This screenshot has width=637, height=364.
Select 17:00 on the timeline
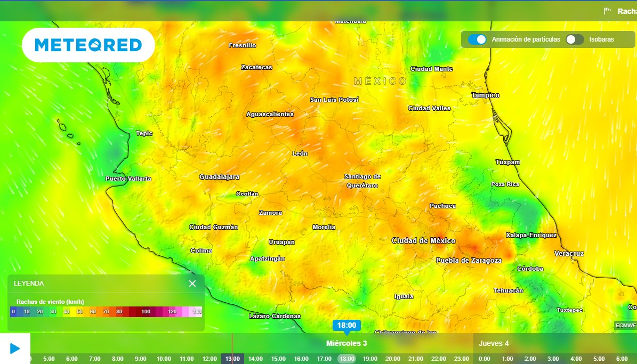[324, 359]
